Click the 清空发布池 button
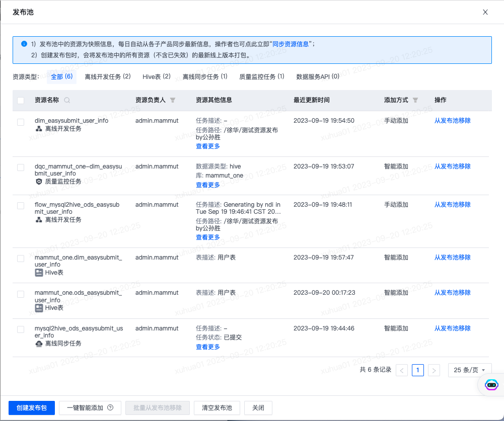This screenshot has height=421, width=504. click(217, 408)
